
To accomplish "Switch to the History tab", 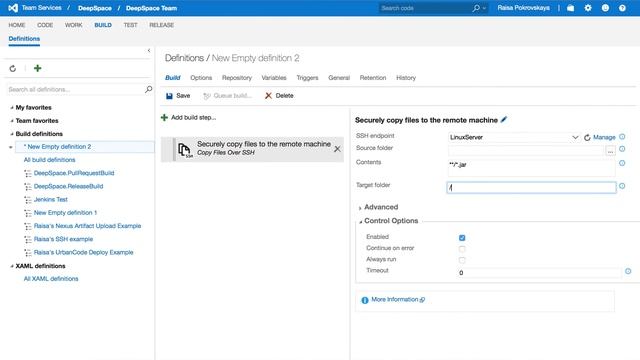I will pyautogui.click(x=406, y=78).
